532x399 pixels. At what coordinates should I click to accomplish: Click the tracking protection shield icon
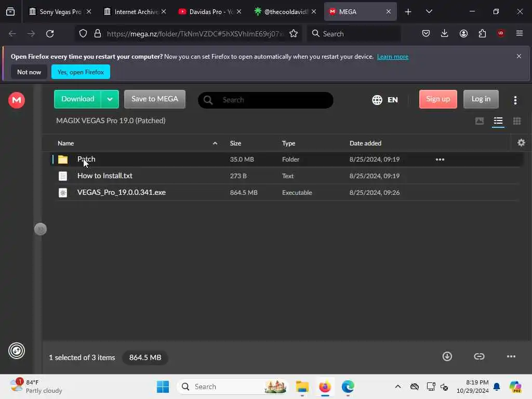coord(83,34)
